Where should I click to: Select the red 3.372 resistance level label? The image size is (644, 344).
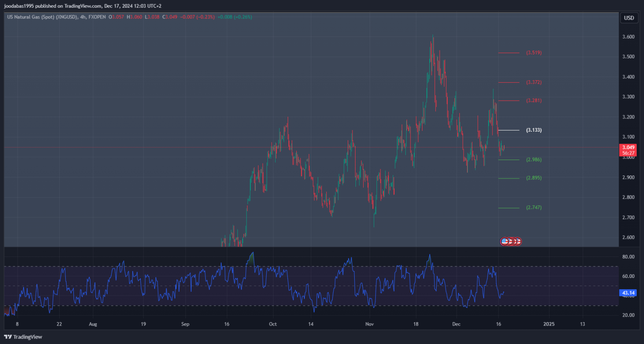pos(534,82)
